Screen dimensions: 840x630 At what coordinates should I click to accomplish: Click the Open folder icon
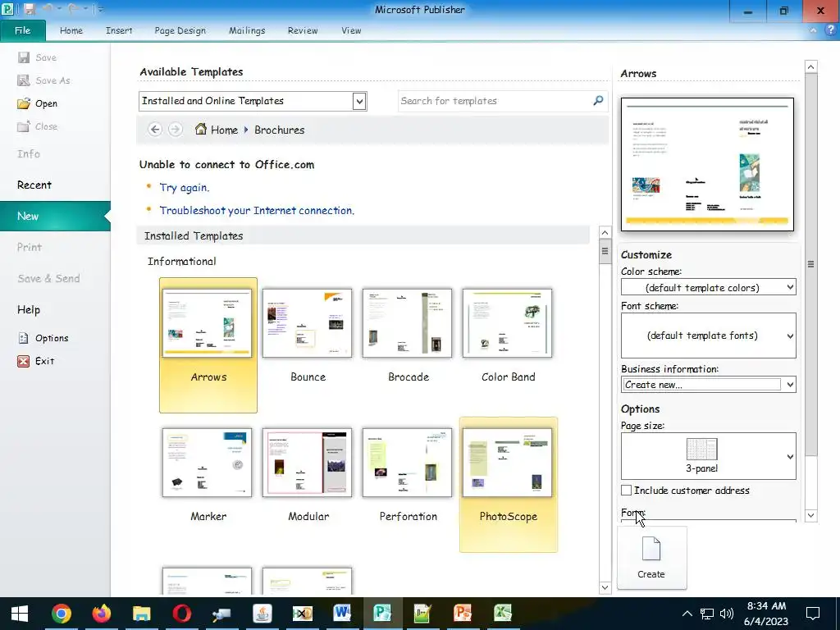24,103
